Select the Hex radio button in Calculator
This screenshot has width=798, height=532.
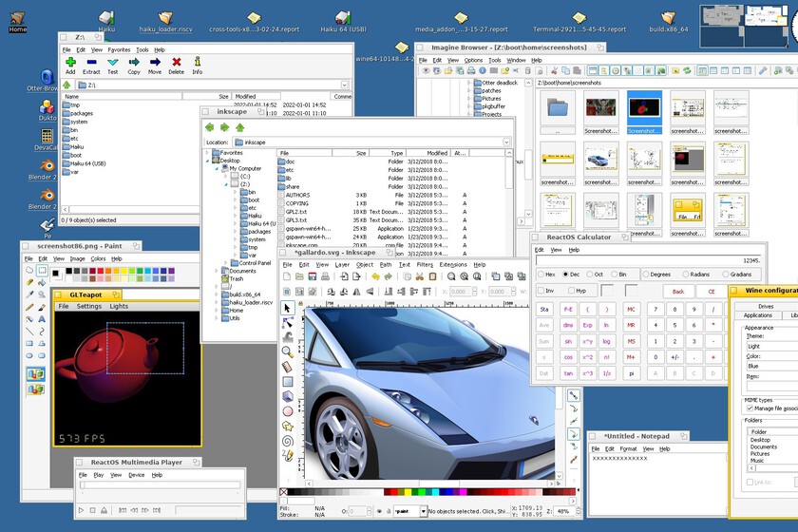click(x=541, y=274)
